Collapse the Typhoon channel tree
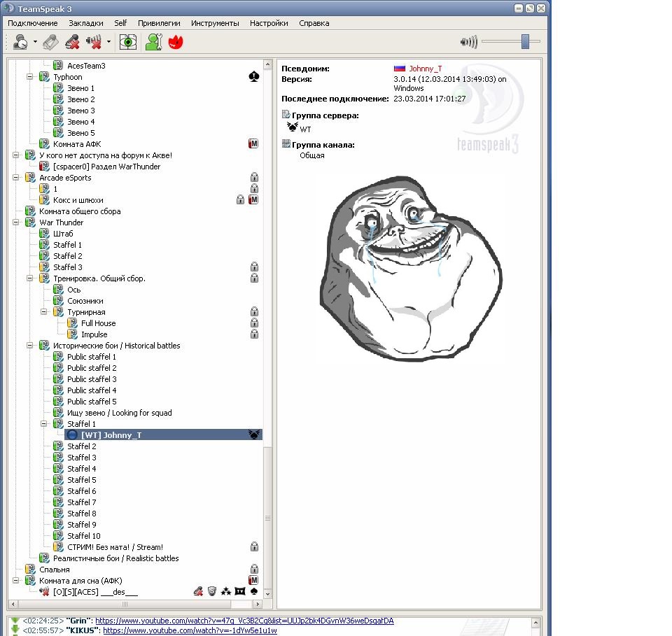 29,77
